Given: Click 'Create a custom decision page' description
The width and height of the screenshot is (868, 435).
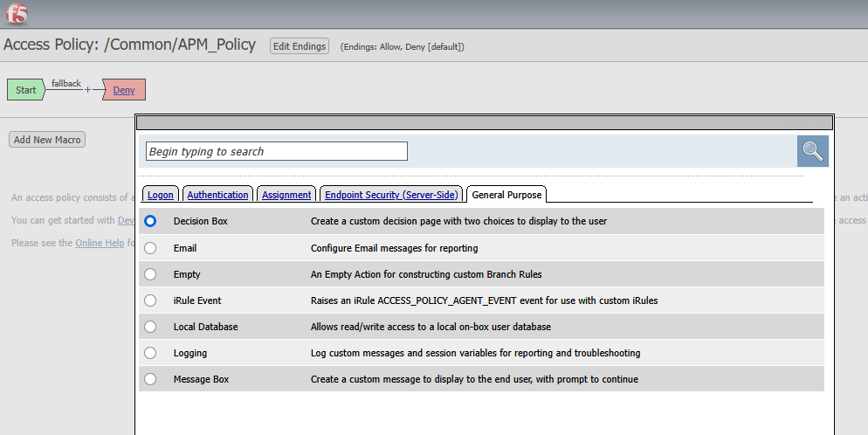Looking at the screenshot, I should click(x=459, y=221).
